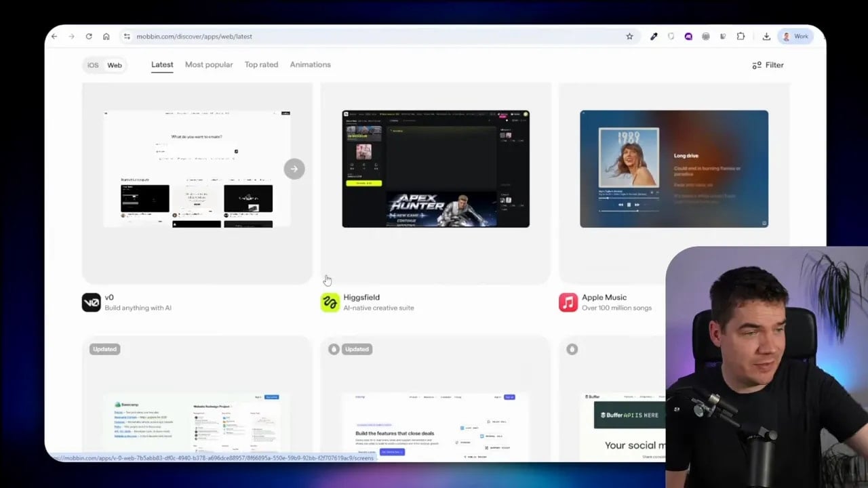Image resolution: width=868 pixels, height=488 pixels.
Task: Go to the Animations tab
Action: click(311, 65)
